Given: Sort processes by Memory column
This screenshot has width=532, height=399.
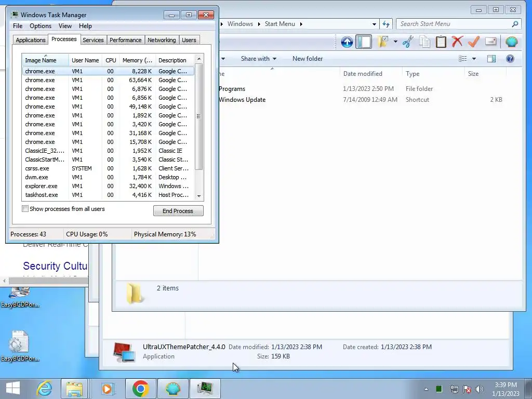Looking at the screenshot, I should 137,60.
